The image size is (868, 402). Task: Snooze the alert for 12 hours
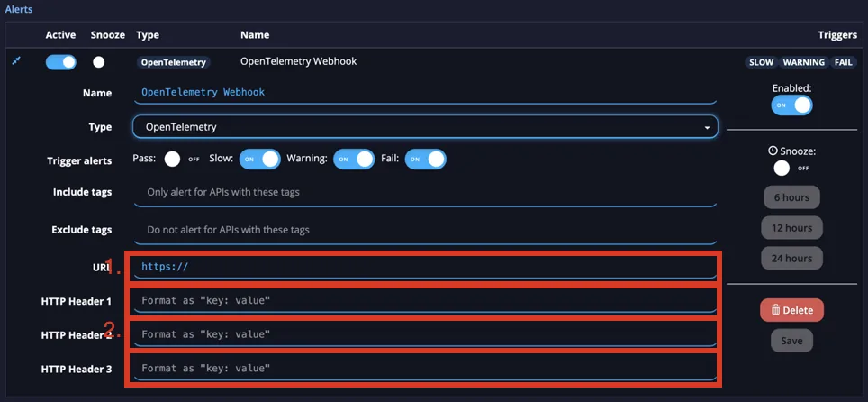click(791, 228)
